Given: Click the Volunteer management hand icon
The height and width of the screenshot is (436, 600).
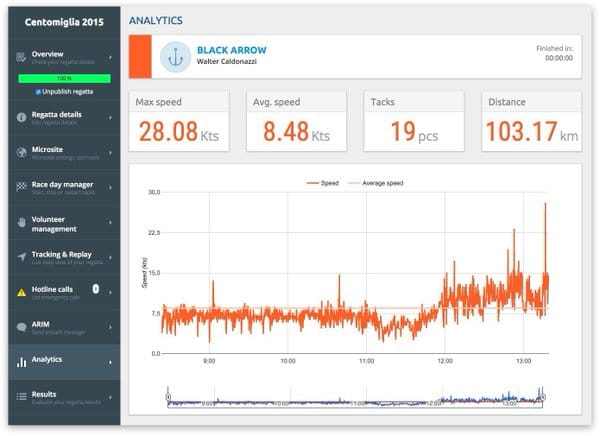Looking at the screenshot, I should [x=21, y=222].
